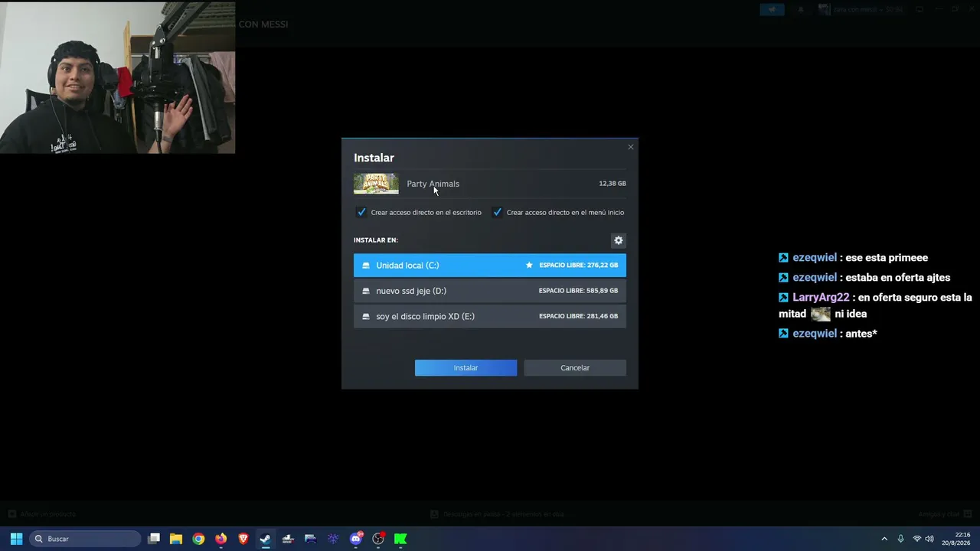Click the Party Animals game thumbnail

tap(376, 184)
